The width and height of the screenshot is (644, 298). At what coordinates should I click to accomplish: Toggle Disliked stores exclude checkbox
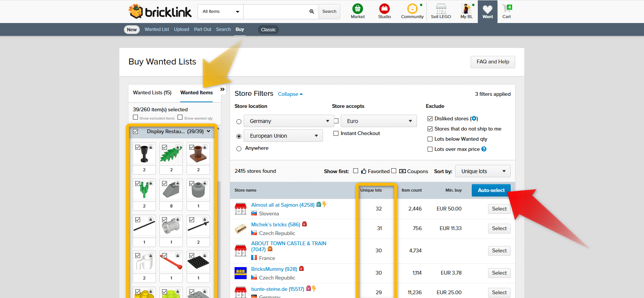pyautogui.click(x=430, y=119)
